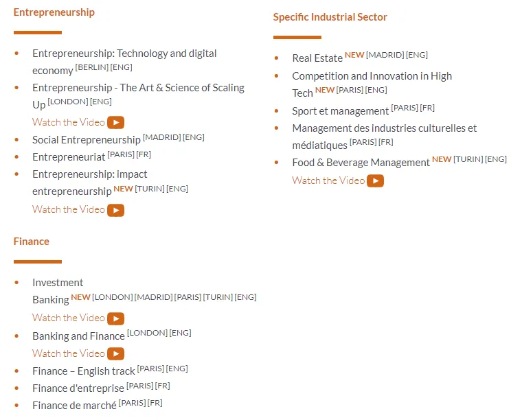This screenshot has width=522, height=420.
Task: Open Watch the Video for Scaling Up
Action: point(69,122)
